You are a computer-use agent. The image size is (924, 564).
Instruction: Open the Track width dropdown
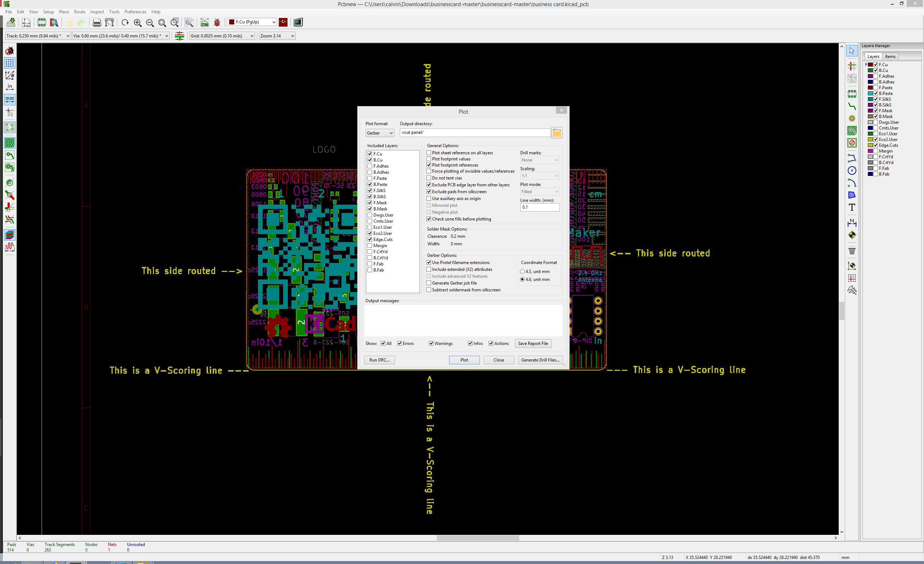pos(38,36)
